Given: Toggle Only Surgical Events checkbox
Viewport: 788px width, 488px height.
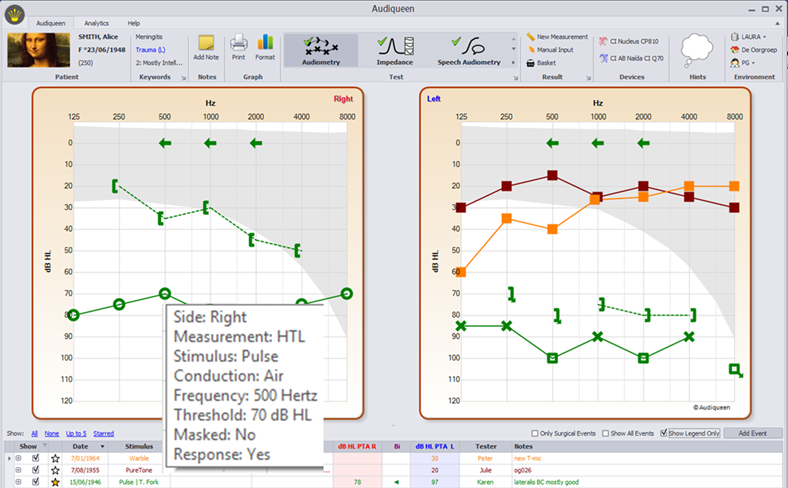Looking at the screenshot, I should [535, 433].
